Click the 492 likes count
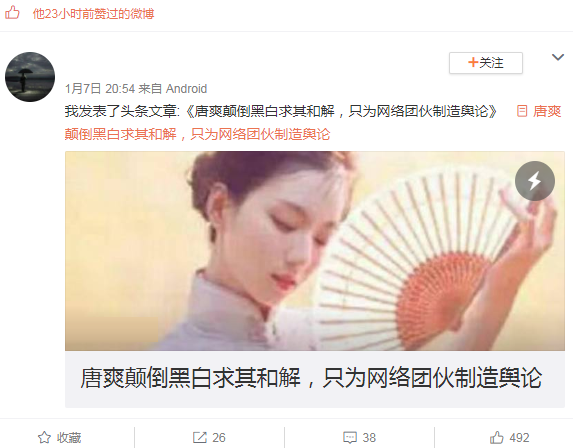The width and height of the screenshot is (573, 448). pyautogui.click(x=519, y=437)
